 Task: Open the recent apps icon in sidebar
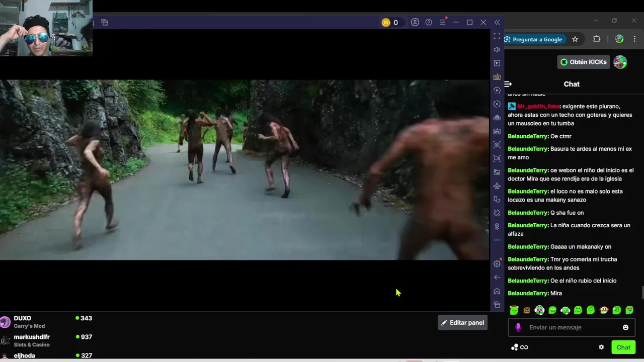(x=497, y=304)
